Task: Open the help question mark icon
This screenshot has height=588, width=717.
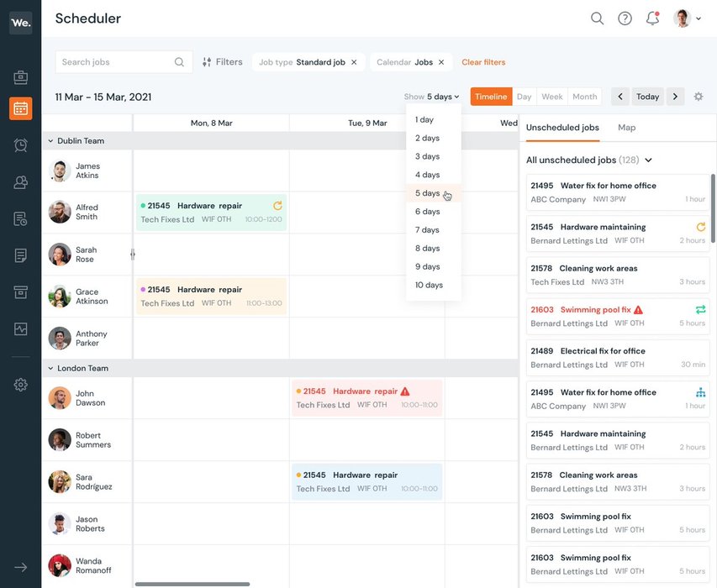Action: point(625,18)
